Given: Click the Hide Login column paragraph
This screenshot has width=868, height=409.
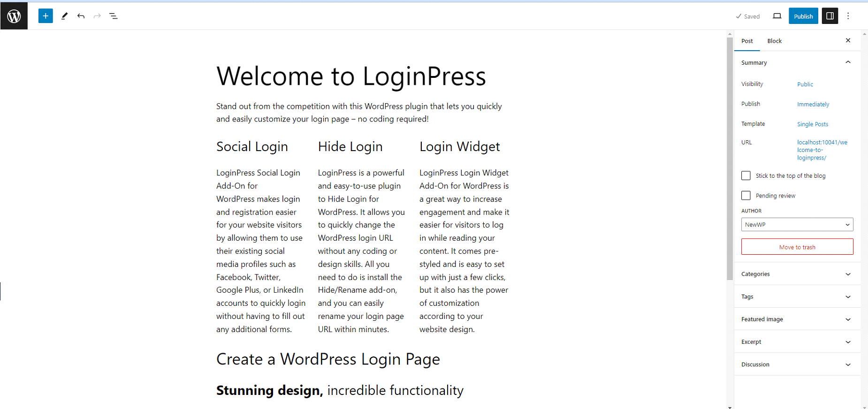Looking at the screenshot, I should point(361,251).
